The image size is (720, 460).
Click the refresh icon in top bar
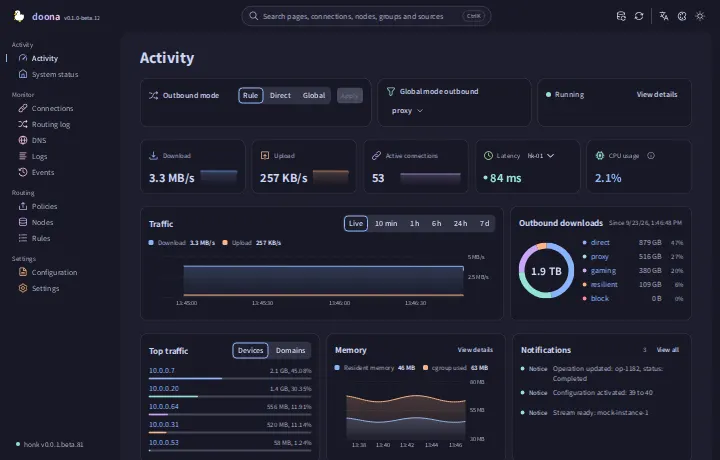(x=639, y=16)
